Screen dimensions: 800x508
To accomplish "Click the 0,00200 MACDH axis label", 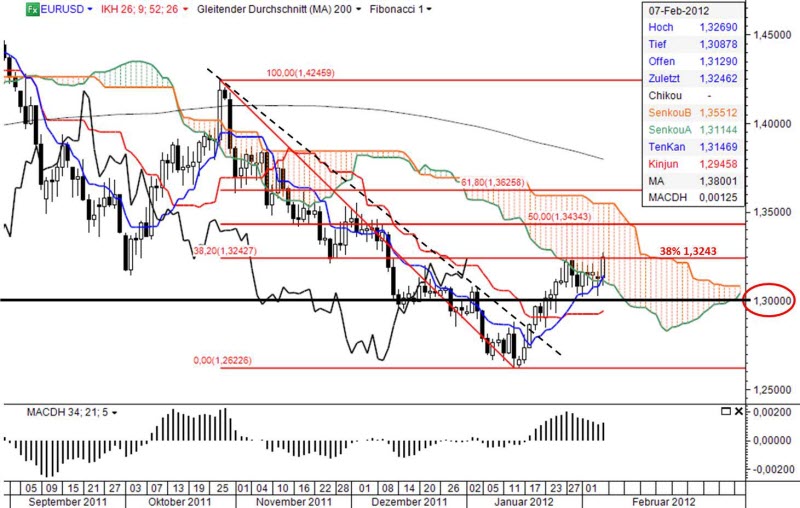I will point(774,412).
